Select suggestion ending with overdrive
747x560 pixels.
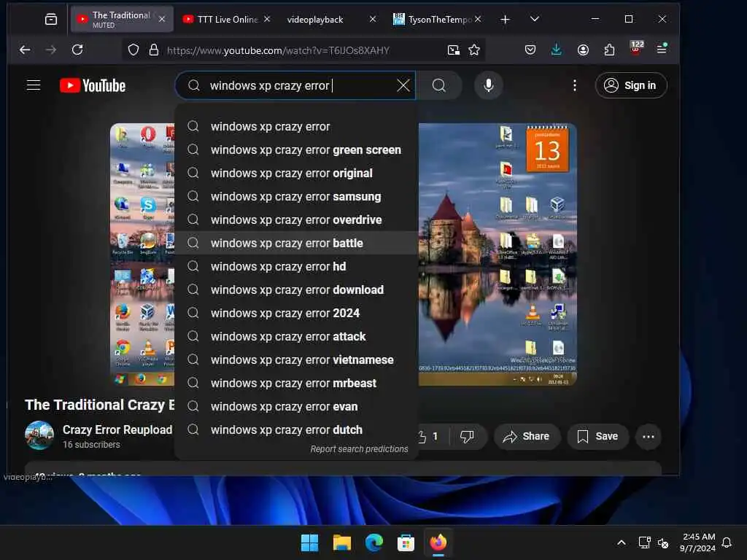296,220
